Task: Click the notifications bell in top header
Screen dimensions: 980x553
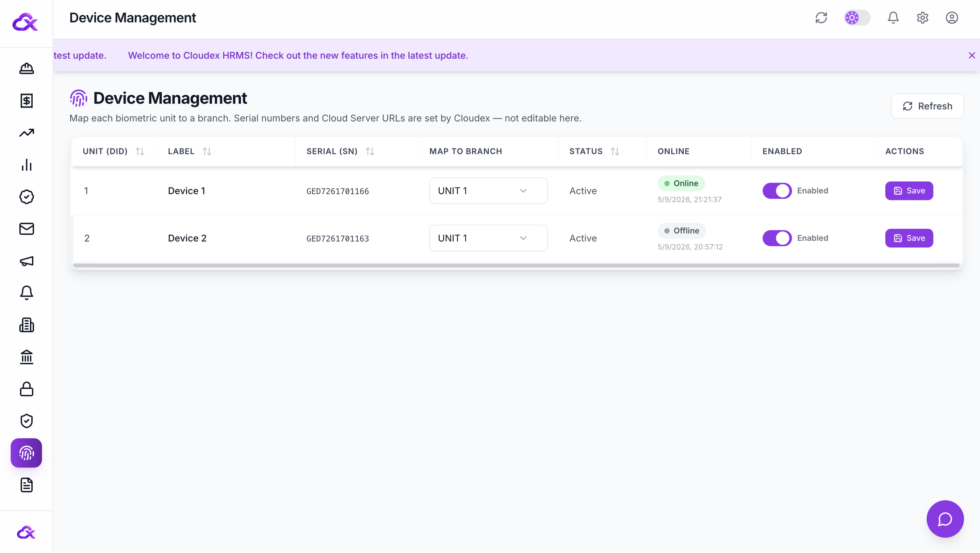Action: coord(893,18)
